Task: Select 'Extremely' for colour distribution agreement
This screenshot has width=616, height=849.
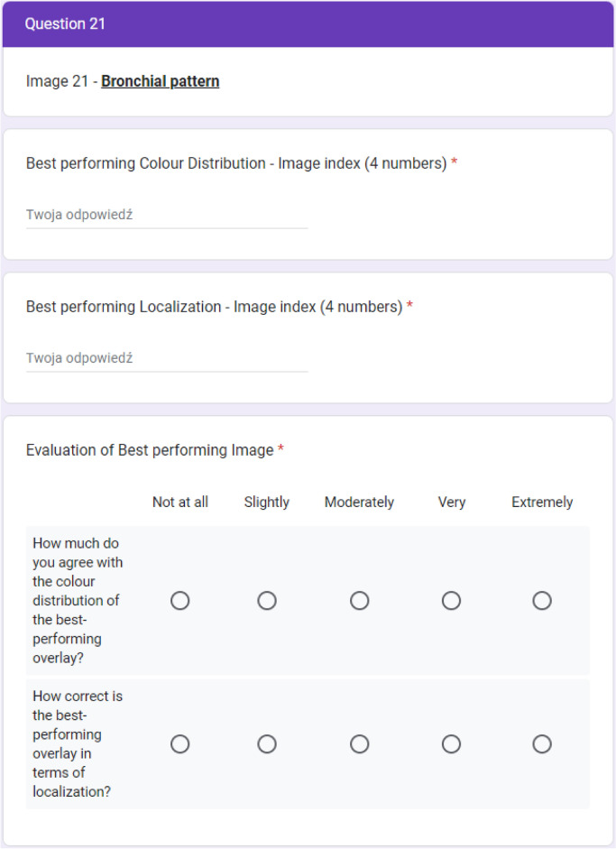Action: [542, 601]
